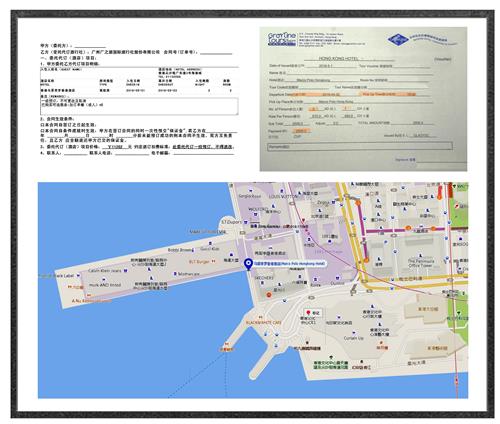Click the Bobbi Brown shop label

[x=180, y=250]
